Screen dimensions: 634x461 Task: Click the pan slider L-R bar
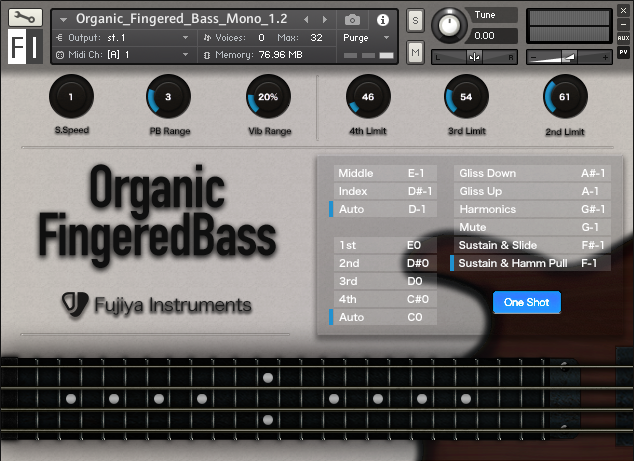click(474, 57)
